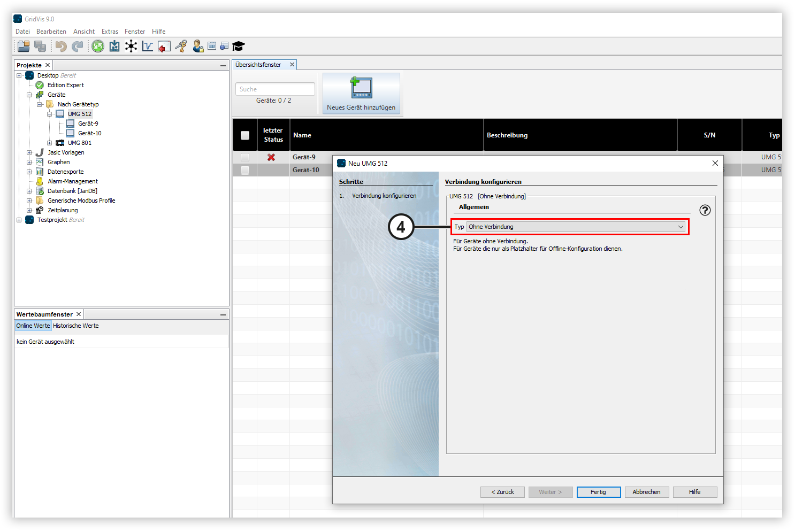This screenshot has width=795, height=532.
Task: Click the open project folder icon
Action: click(x=23, y=47)
